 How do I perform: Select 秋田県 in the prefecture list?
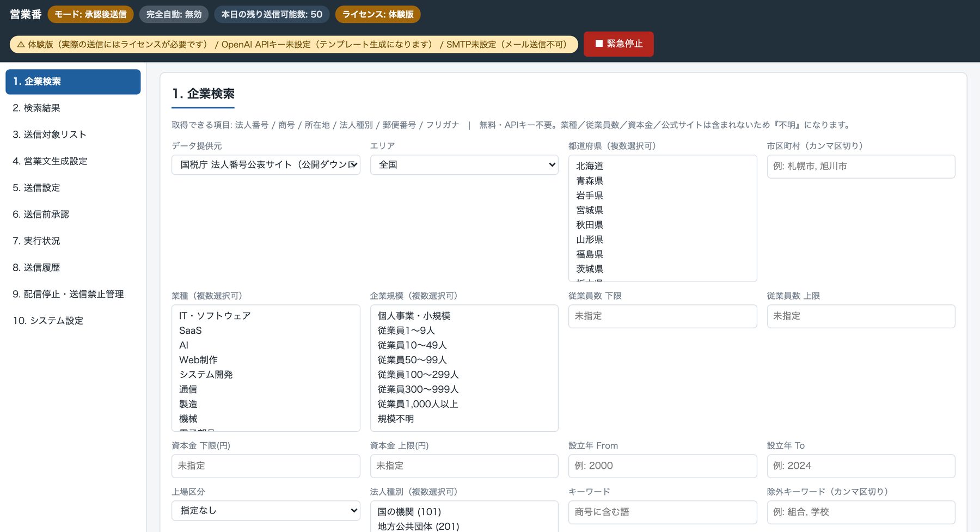point(663,225)
